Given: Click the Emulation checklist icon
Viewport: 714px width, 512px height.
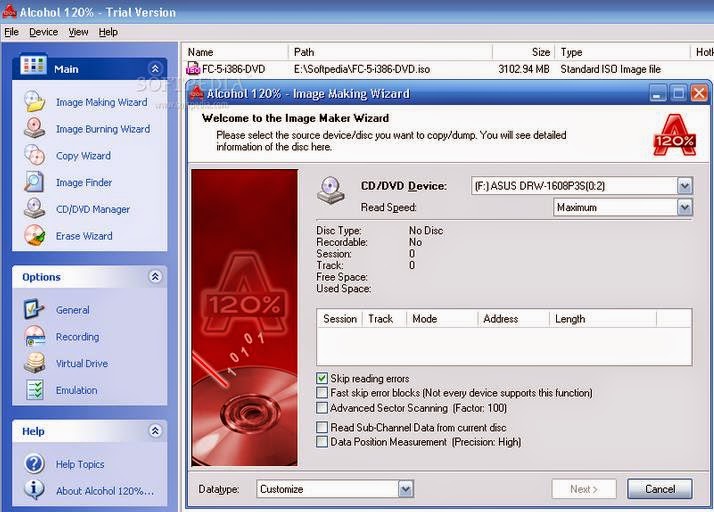Looking at the screenshot, I should pyautogui.click(x=35, y=390).
